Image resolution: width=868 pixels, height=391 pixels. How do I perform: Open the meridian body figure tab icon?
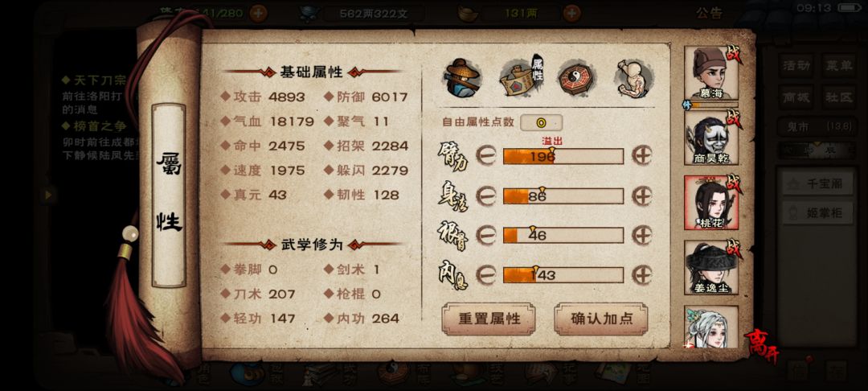click(x=634, y=78)
